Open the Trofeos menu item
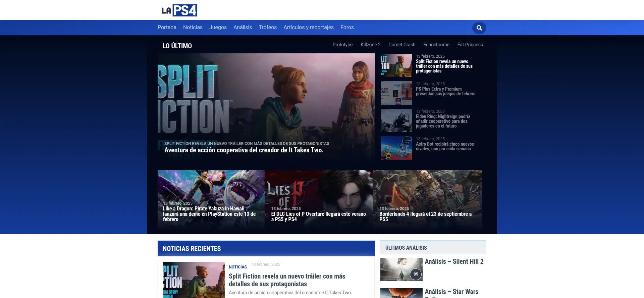The image size is (644, 298). [267, 28]
